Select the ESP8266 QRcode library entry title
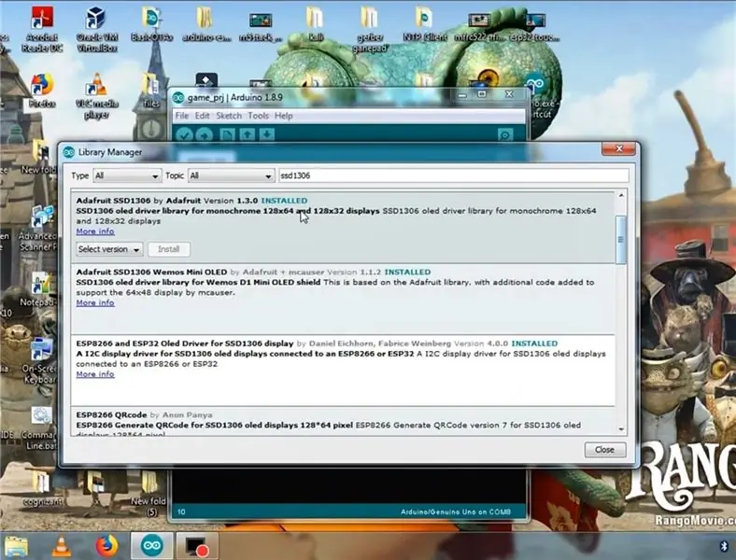 pyautogui.click(x=111, y=415)
